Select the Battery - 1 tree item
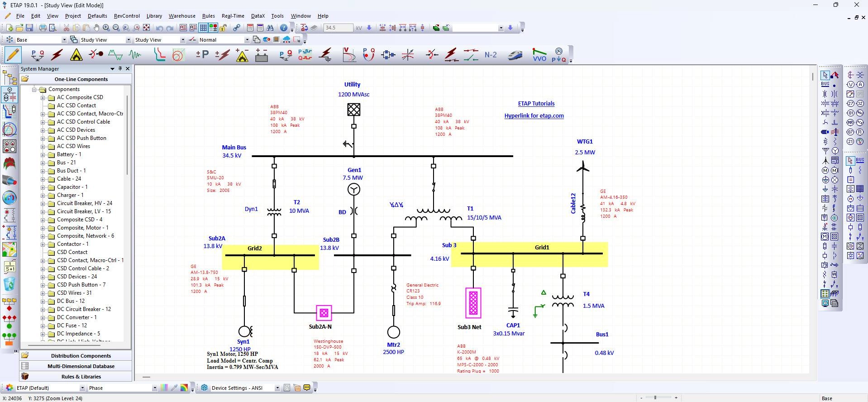 [x=69, y=154]
